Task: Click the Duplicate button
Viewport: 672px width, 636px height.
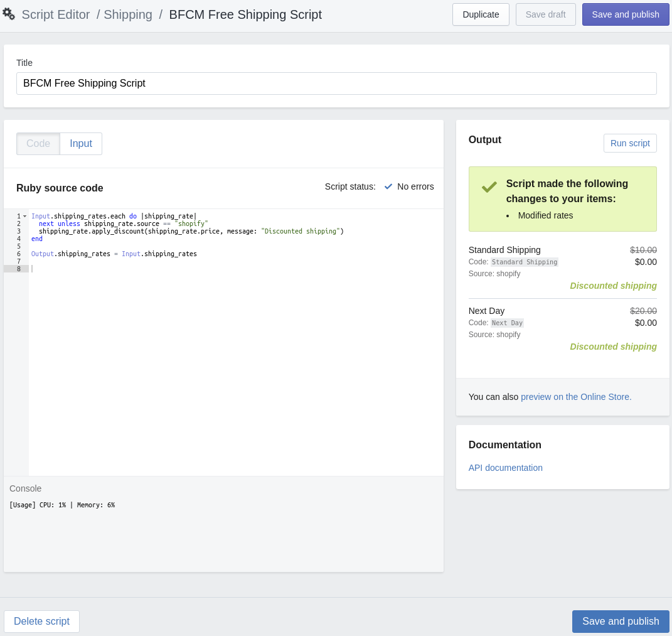Action: (x=481, y=14)
